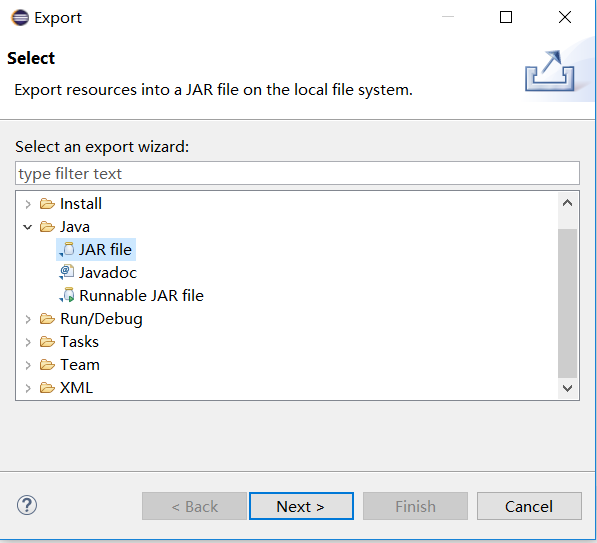
Task: Open help via the question mark icon
Action: pyautogui.click(x=27, y=505)
